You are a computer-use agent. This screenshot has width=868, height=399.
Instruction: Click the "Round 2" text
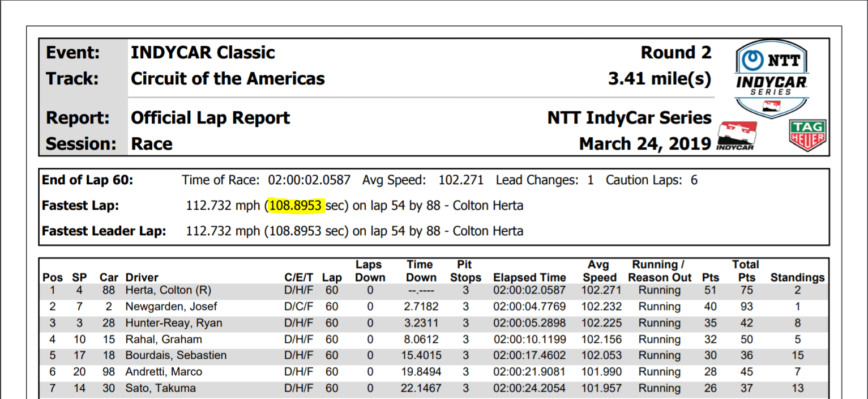click(675, 53)
